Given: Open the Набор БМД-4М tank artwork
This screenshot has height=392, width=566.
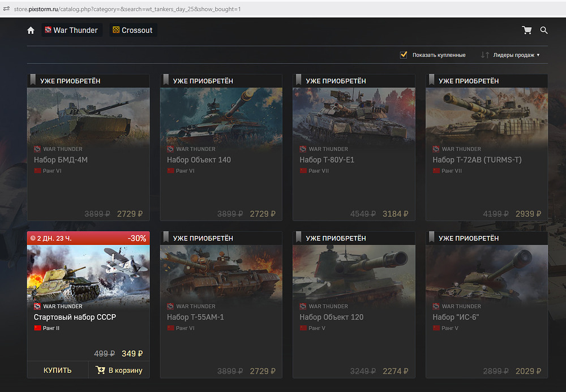Looking at the screenshot, I should click(88, 116).
